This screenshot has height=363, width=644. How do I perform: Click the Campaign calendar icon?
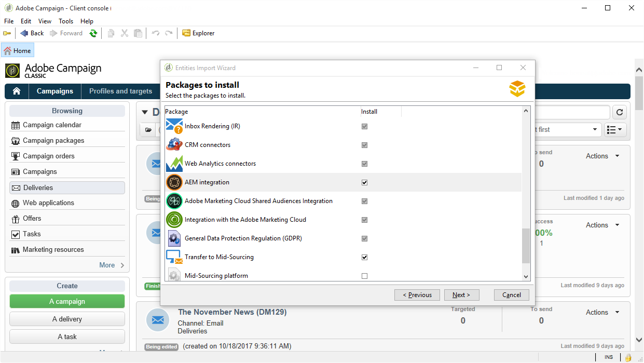pyautogui.click(x=15, y=125)
